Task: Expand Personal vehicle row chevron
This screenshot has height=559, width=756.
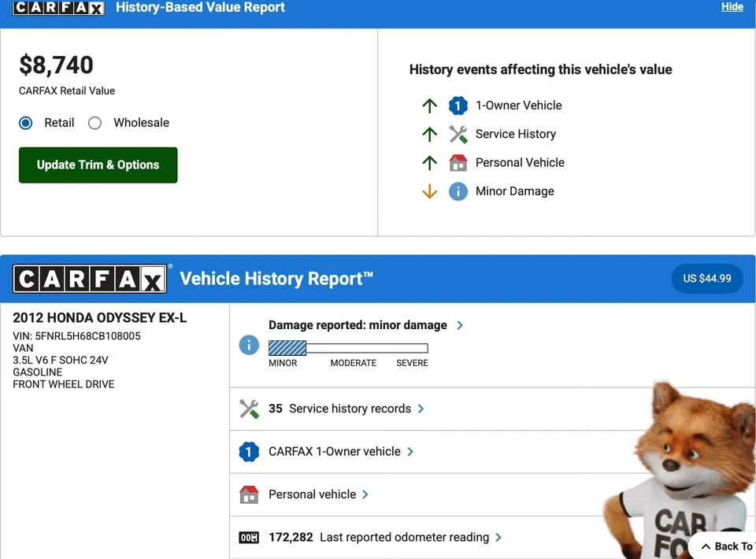Action: point(365,494)
